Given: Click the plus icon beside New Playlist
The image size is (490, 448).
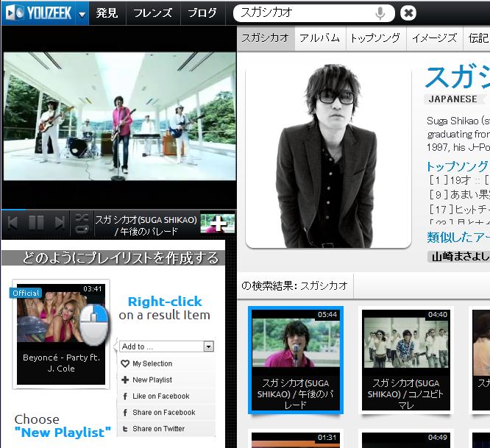Looking at the screenshot, I should 125,380.
